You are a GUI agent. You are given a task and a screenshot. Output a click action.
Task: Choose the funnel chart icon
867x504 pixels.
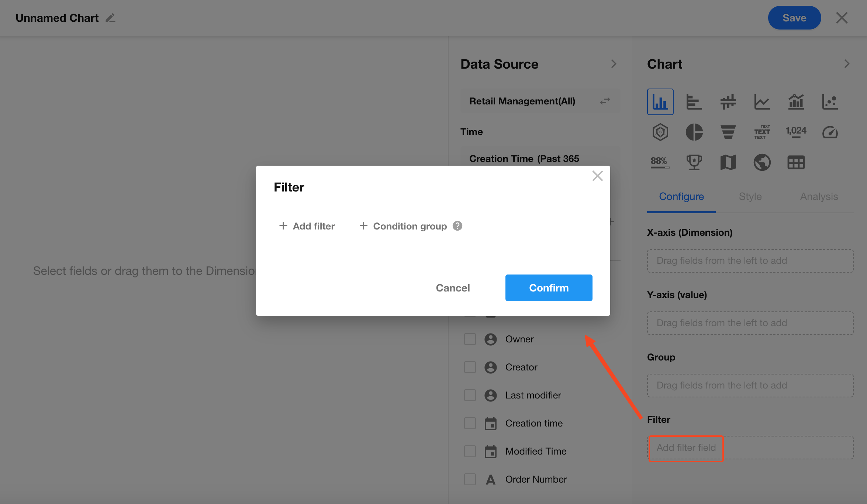(x=728, y=132)
